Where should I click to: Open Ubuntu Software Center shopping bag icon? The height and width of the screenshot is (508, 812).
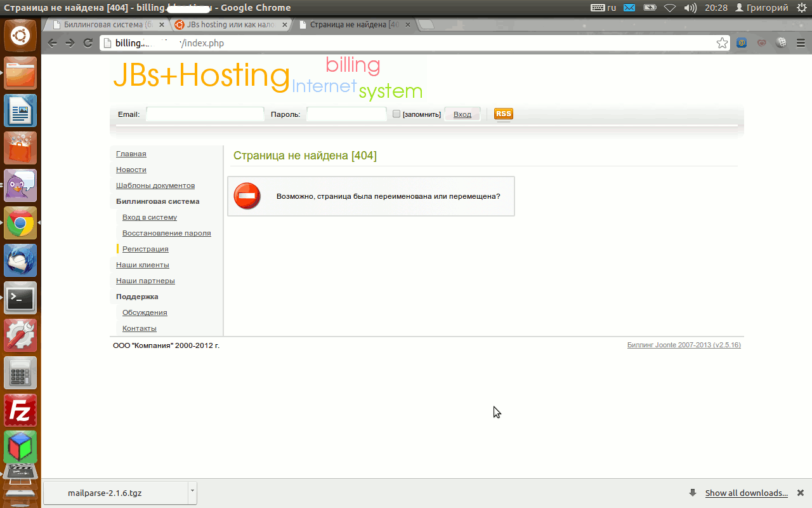pyautogui.click(x=20, y=148)
